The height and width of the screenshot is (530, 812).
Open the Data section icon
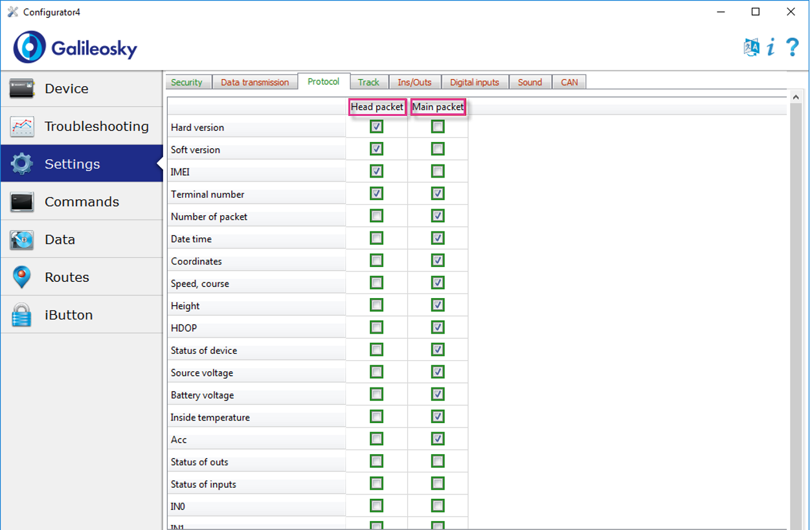[x=21, y=240]
